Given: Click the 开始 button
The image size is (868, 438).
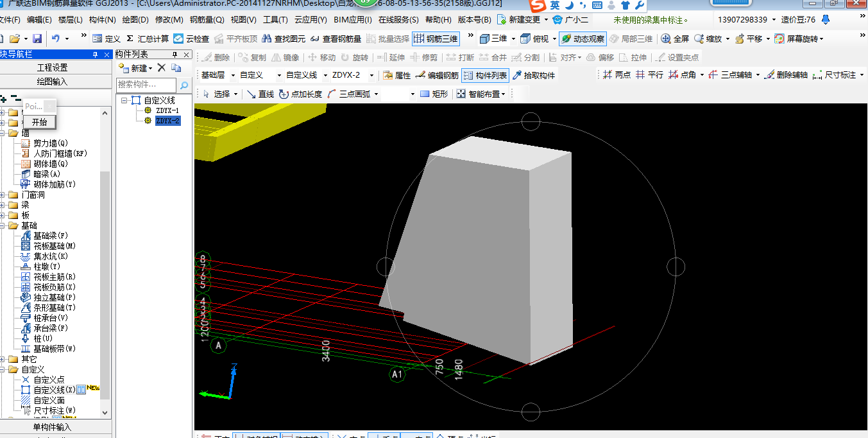Looking at the screenshot, I should click(39, 122).
